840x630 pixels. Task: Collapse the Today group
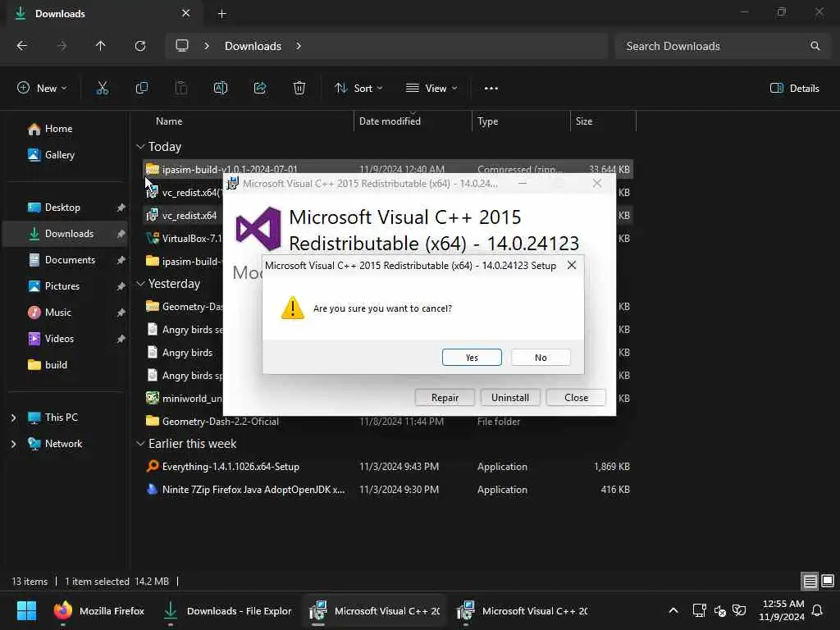point(140,146)
